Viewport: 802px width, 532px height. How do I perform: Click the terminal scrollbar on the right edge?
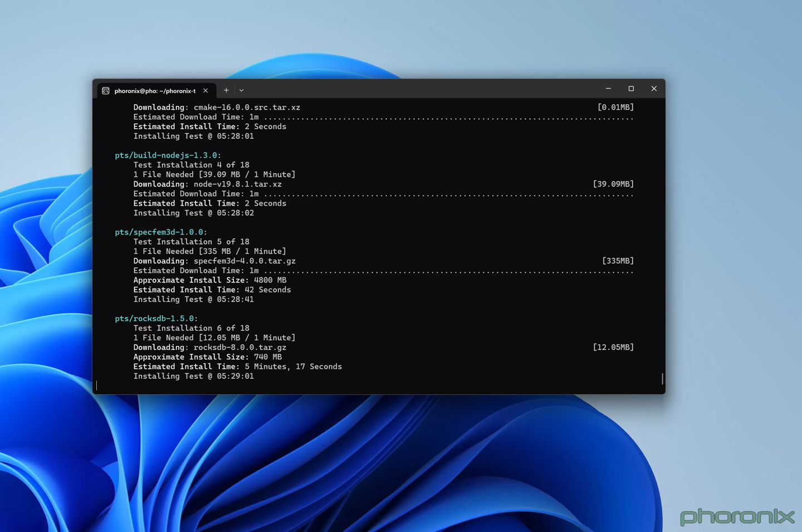(662, 378)
